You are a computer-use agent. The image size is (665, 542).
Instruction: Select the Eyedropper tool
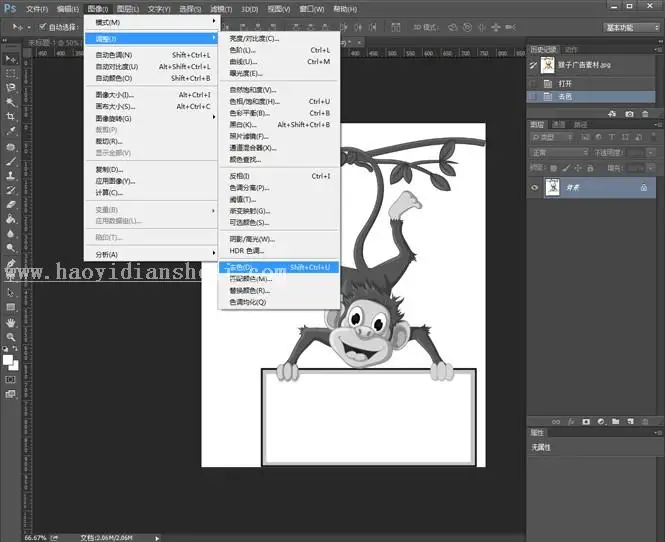pos(11,131)
